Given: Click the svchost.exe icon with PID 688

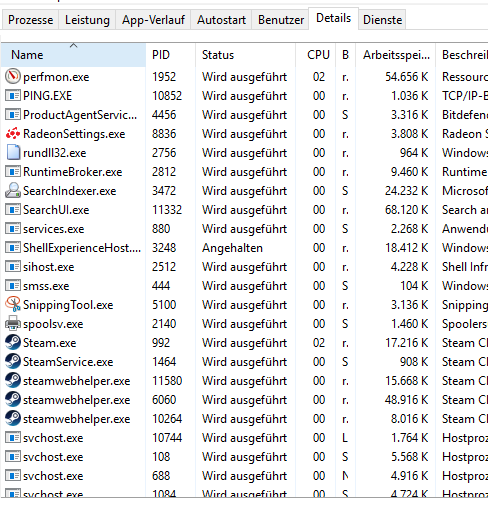Looking at the screenshot, I should pos(13,476).
